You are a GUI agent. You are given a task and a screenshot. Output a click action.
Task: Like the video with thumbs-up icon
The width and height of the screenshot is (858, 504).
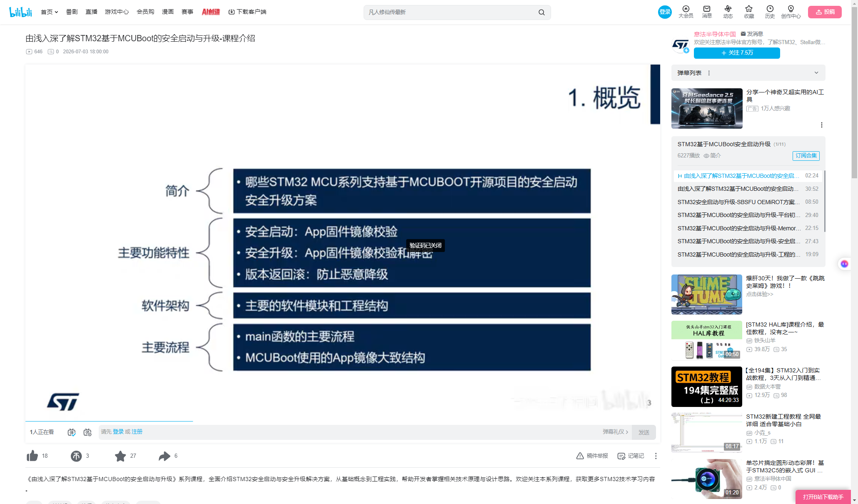(x=32, y=456)
